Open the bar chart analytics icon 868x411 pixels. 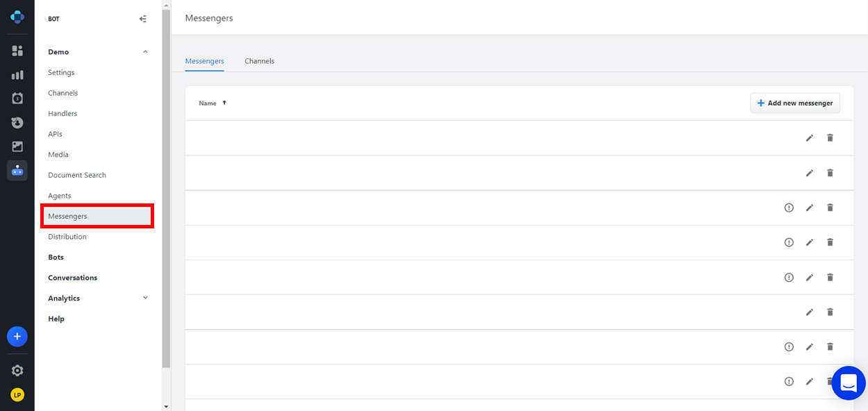(17, 75)
